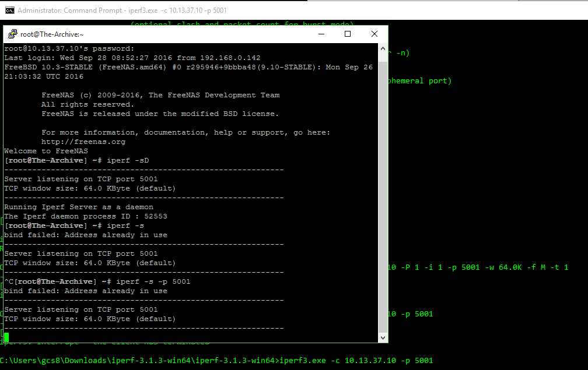Click the 'iperf -s -p 5001' command
Image resolution: width=588 pixels, height=370 pixels.
153,281
